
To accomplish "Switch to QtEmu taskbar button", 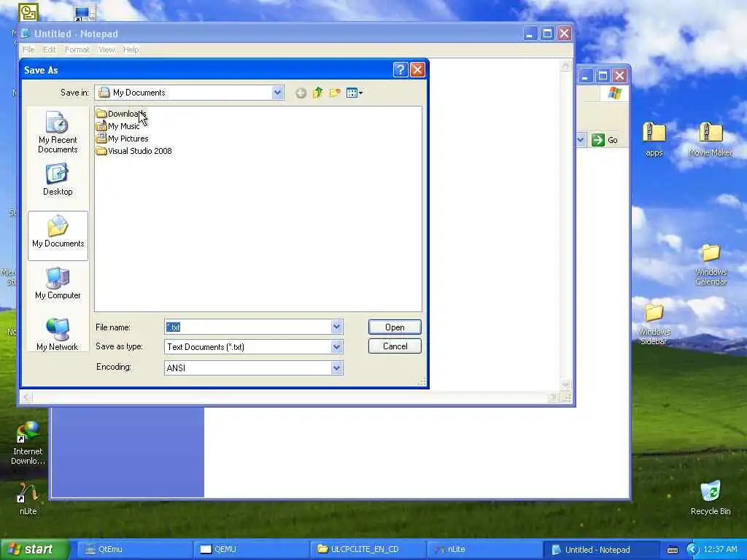I will click(x=135, y=550).
